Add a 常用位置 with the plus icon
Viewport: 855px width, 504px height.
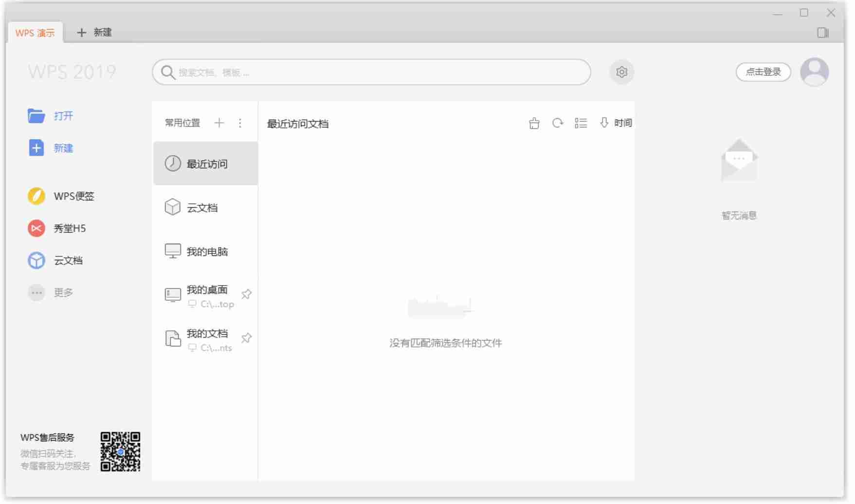[x=219, y=123]
